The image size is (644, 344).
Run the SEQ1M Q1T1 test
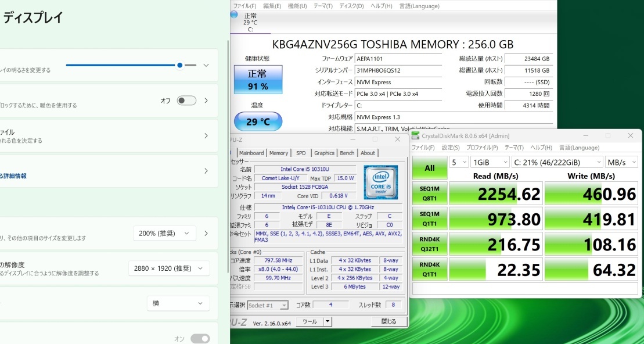[x=429, y=218]
